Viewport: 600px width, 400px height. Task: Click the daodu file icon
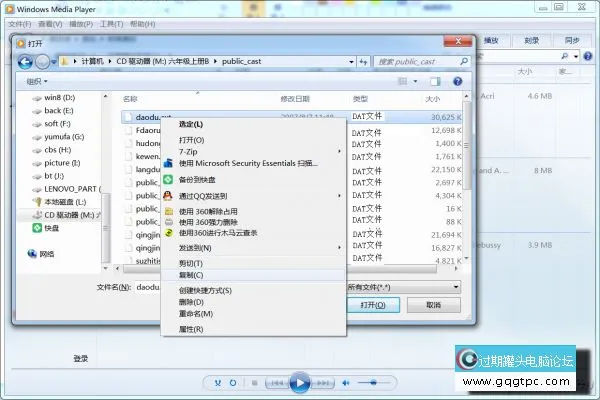pyautogui.click(x=129, y=117)
